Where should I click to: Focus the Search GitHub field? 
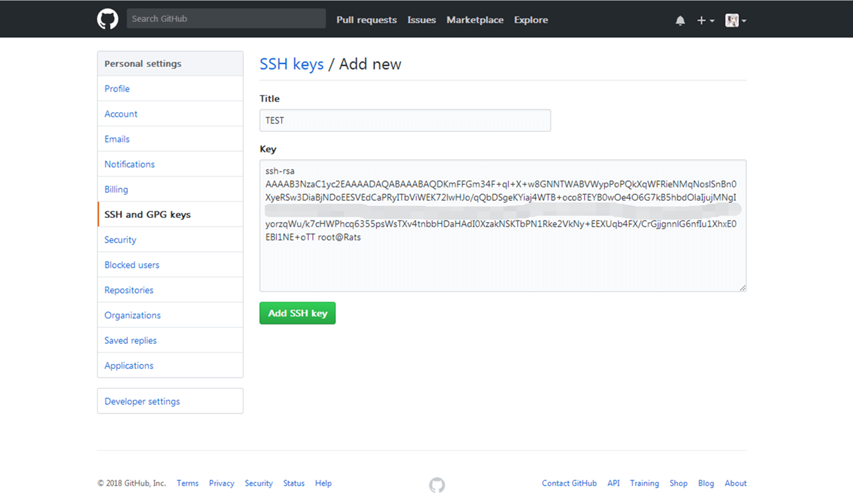(x=226, y=19)
